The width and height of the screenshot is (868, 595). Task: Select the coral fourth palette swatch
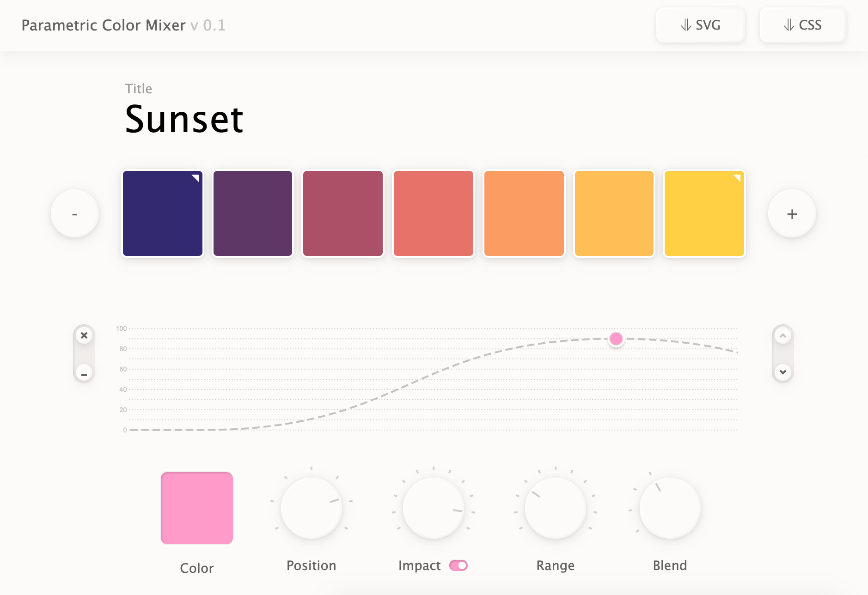[x=434, y=213]
